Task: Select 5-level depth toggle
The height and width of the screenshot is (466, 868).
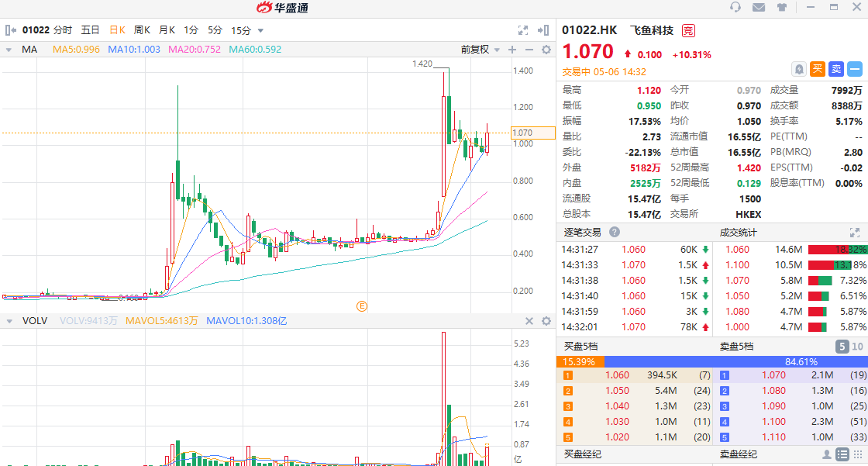Action: click(x=842, y=347)
